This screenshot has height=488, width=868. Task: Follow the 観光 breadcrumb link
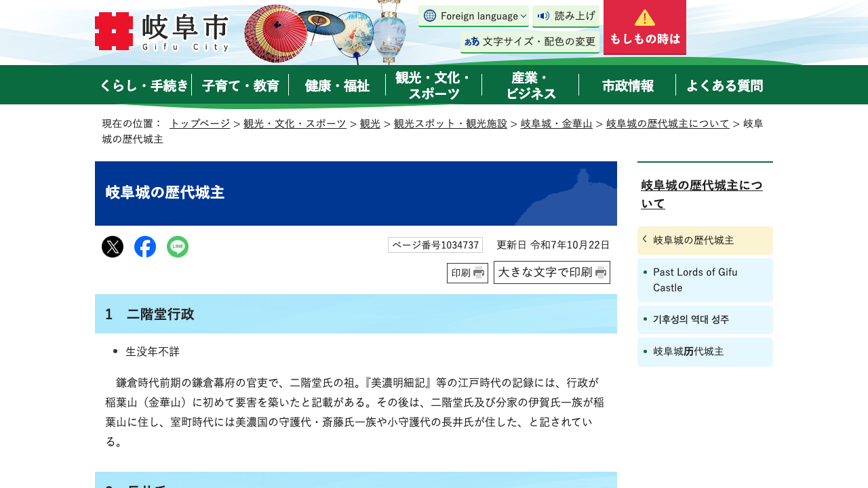click(370, 123)
